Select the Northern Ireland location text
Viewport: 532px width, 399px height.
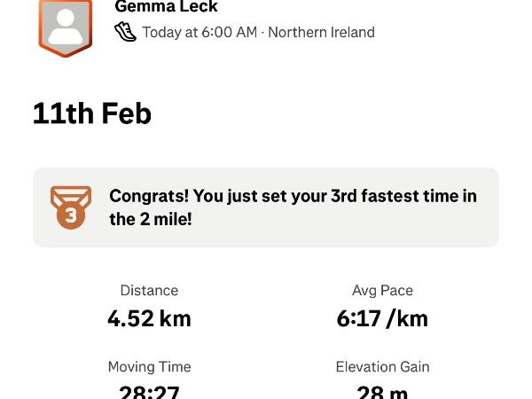tap(321, 33)
